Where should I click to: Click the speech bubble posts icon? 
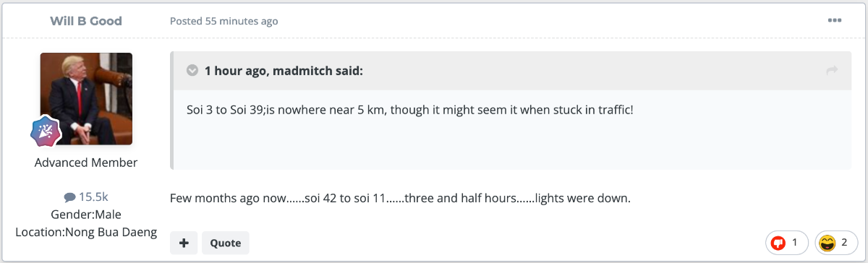[69, 197]
